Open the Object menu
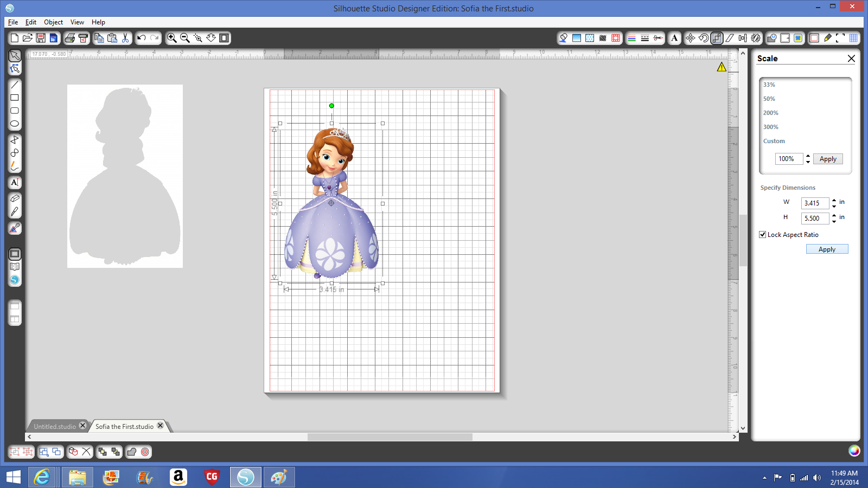Screen dimensions: 868x488 coord(54,22)
